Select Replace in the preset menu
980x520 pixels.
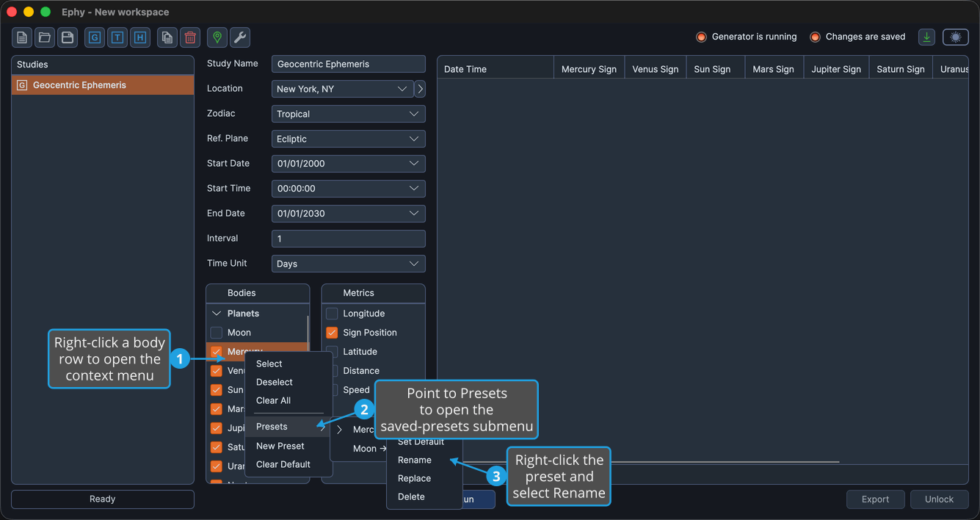[424, 478]
